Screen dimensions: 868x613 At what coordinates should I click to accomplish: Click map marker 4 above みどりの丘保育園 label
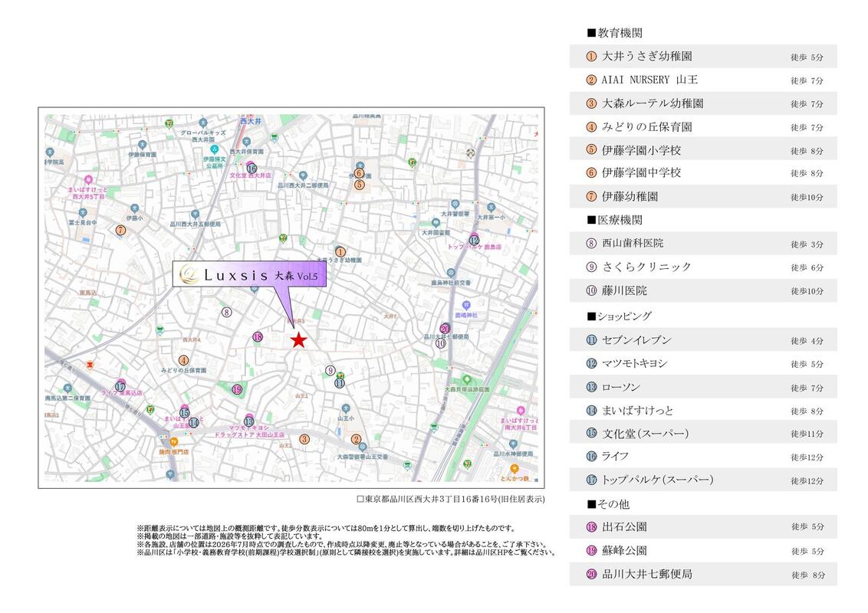pos(183,361)
